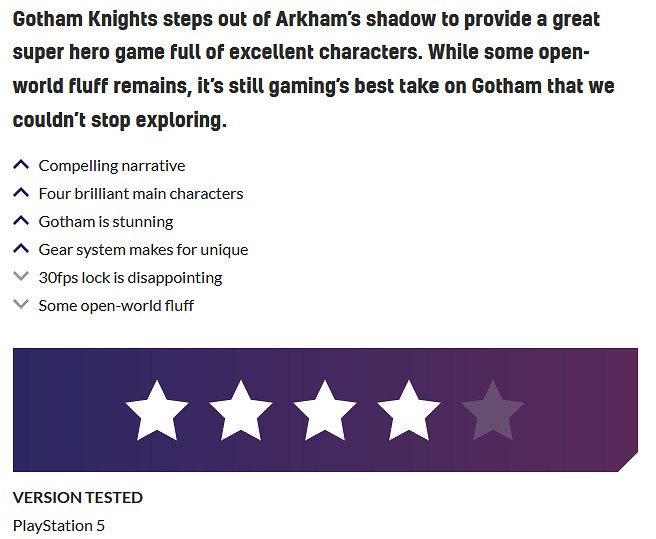Viewport: 656px width, 539px height.
Task: Click up chevron beside Gear system makes for unique
Action: [21, 249]
